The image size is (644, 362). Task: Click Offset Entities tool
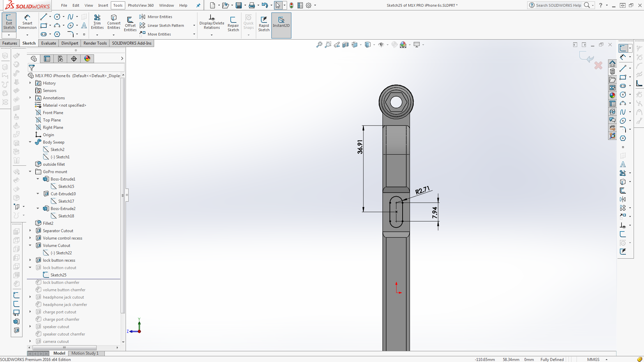pos(130,24)
